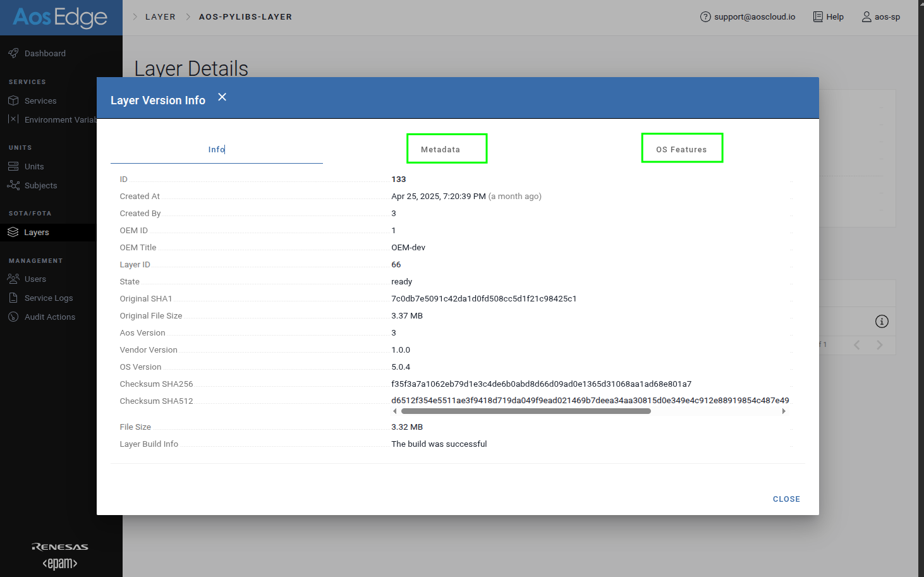Open the Help link in the header
The image size is (924, 577).
click(828, 16)
